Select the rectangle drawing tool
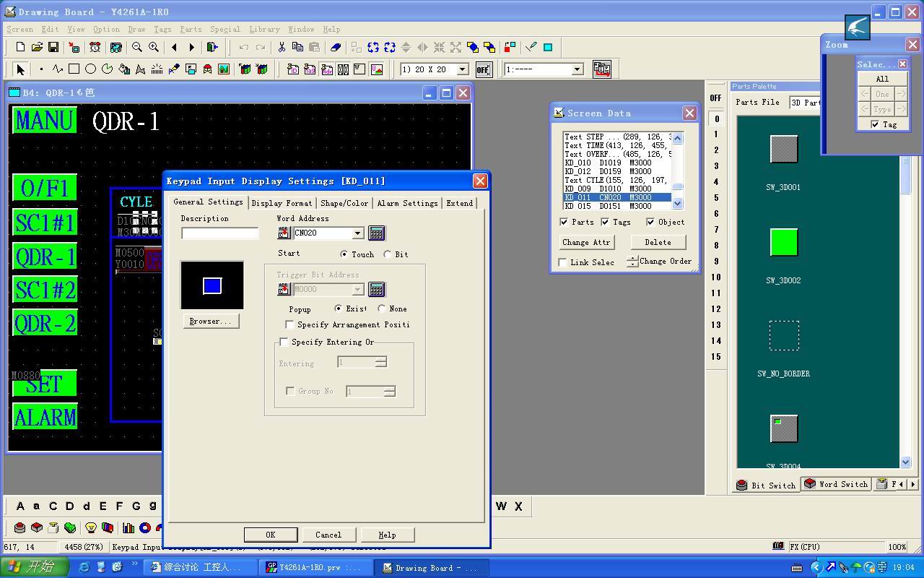The image size is (924, 578). (74, 69)
